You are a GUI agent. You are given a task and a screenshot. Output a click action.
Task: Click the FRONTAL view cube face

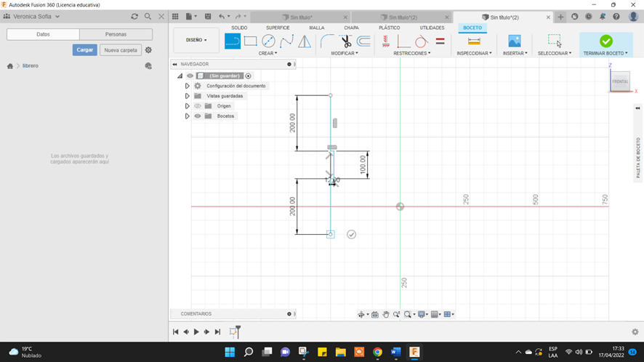620,81
